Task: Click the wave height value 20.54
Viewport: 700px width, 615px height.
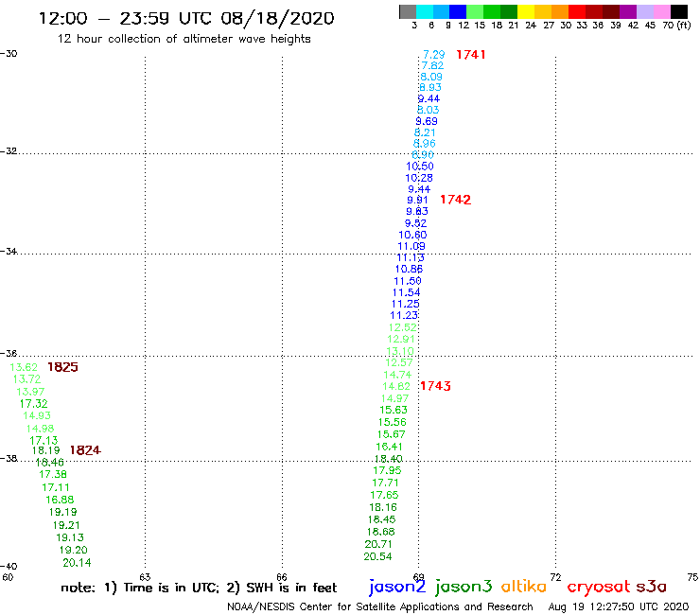Action: pyautogui.click(x=377, y=556)
